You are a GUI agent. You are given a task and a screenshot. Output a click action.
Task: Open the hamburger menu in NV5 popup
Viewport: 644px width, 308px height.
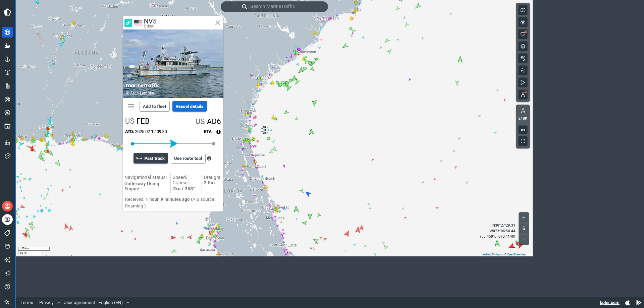pyautogui.click(x=131, y=106)
